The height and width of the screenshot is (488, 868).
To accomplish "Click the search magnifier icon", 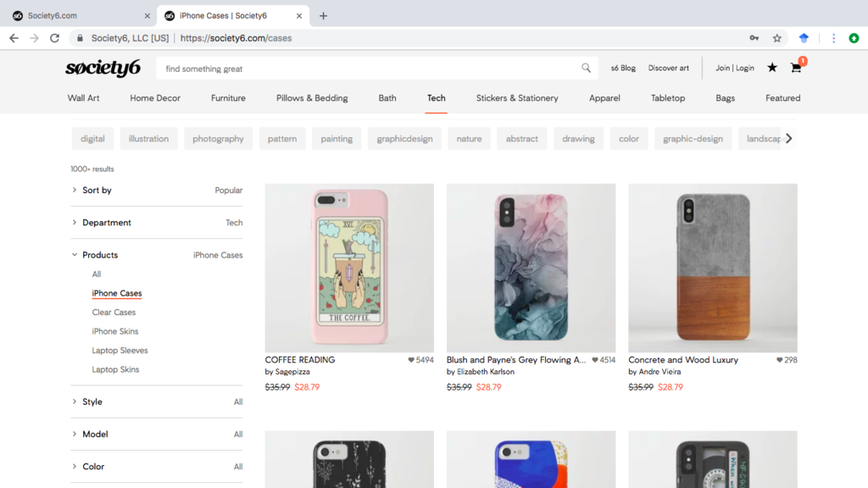I will 586,68.
